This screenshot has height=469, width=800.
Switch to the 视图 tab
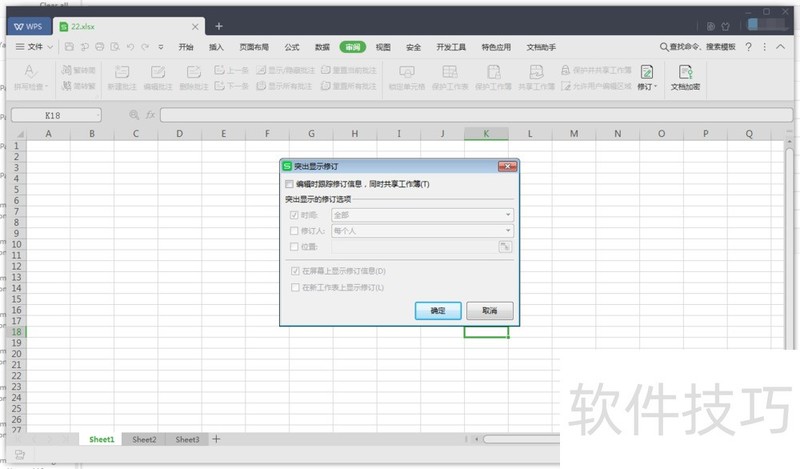pyautogui.click(x=383, y=47)
